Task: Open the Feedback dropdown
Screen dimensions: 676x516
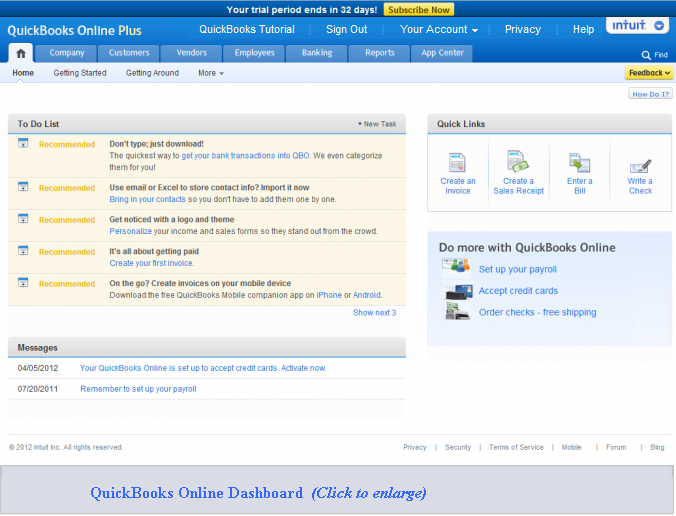Action: [x=649, y=73]
